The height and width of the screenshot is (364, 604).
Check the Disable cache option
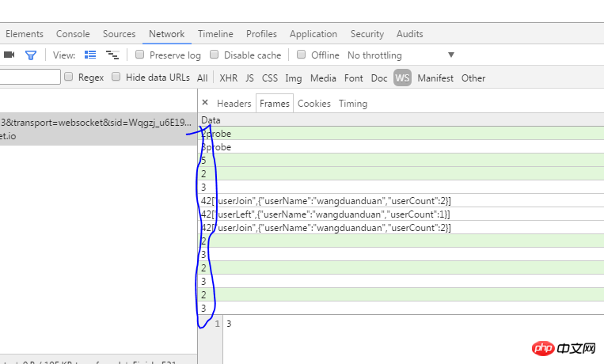click(215, 55)
